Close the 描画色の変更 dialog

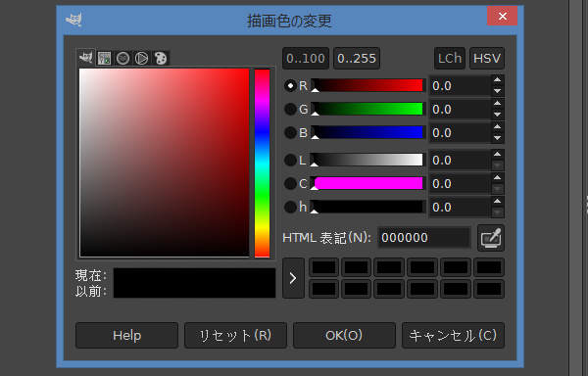pyautogui.click(x=502, y=16)
